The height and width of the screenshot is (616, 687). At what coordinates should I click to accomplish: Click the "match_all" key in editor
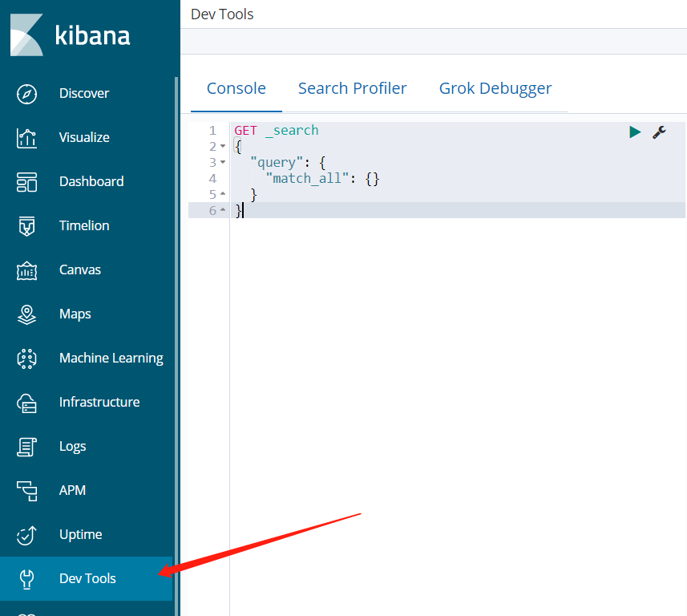click(308, 178)
